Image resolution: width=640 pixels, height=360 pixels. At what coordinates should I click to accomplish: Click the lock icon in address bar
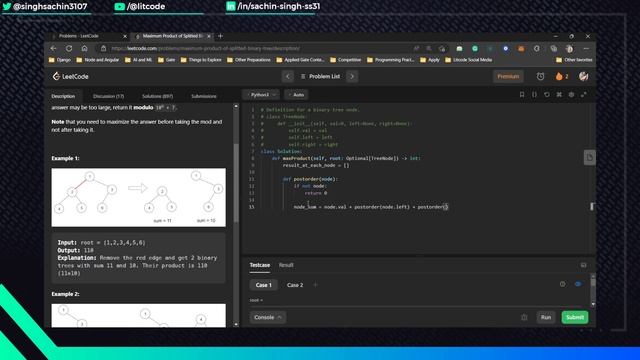click(x=103, y=48)
